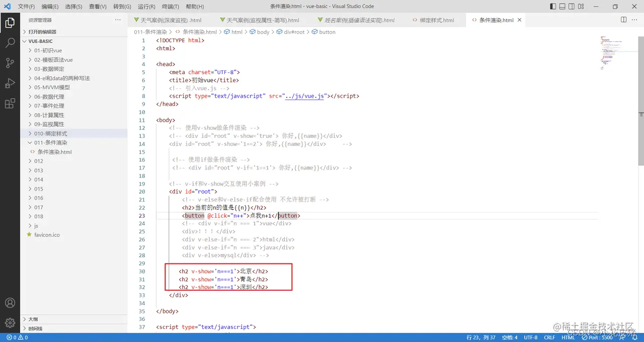
Task: Open the 终端(T) menu
Action: 170,7
